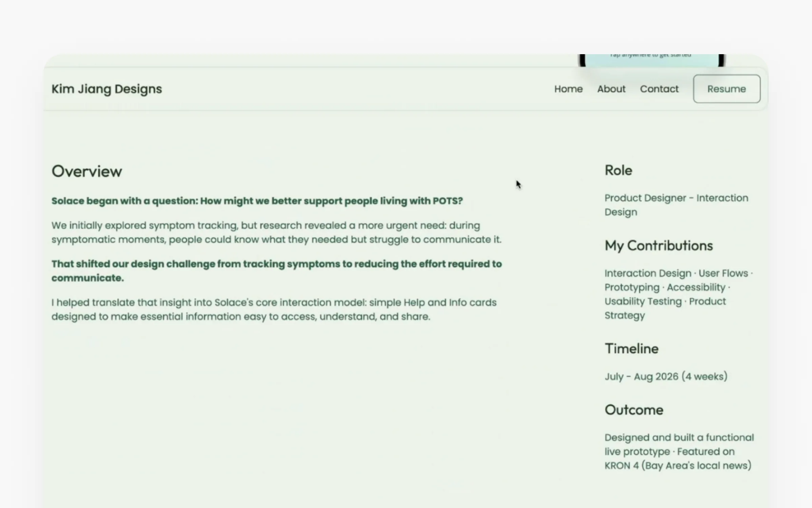This screenshot has height=508, width=812.
Task: Click the bold 'That shifted our design challenge' text
Action: pos(276,271)
